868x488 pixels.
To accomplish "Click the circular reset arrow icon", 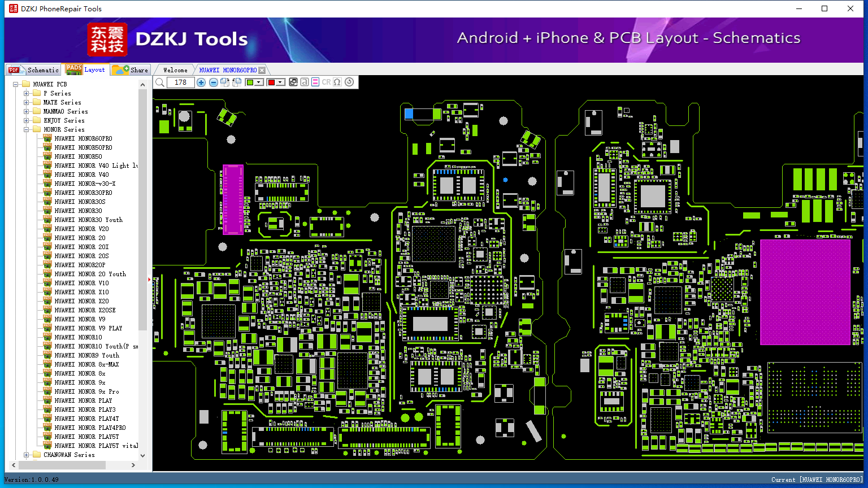I will pyautogui.click(x=349, y=82).
